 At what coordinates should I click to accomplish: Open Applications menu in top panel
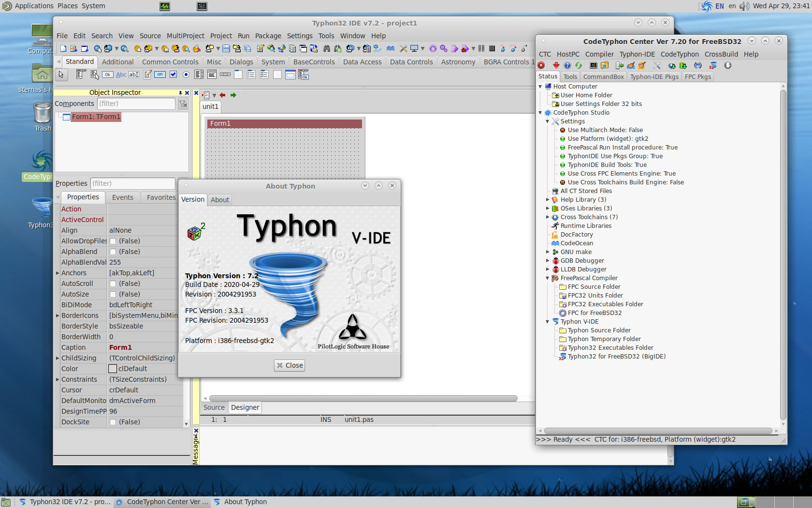pyautogui.click(x=34, y=6)
